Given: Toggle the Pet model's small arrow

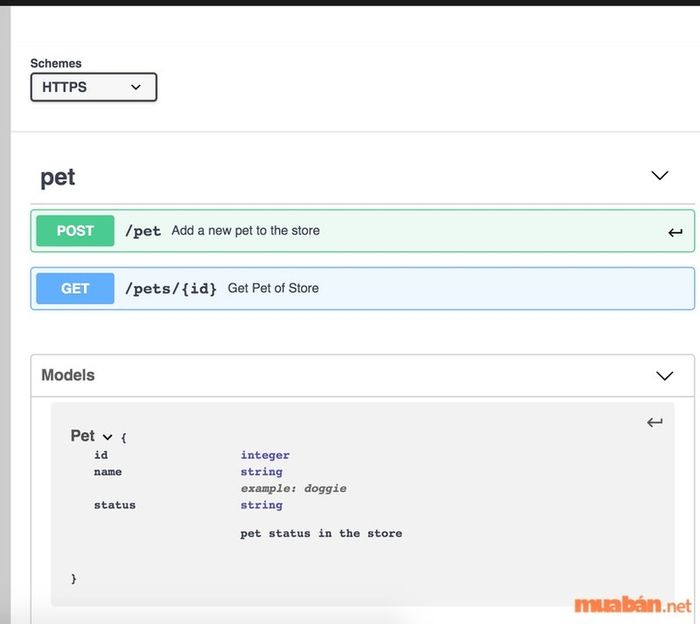Looking at the screenshot, I should [x=108, y=437].
